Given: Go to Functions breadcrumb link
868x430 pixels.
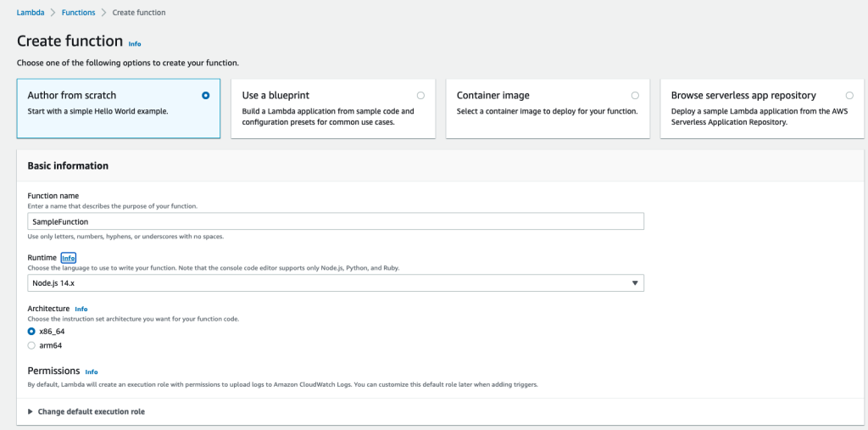Looking at the screenshot, I should pos(78,13).
